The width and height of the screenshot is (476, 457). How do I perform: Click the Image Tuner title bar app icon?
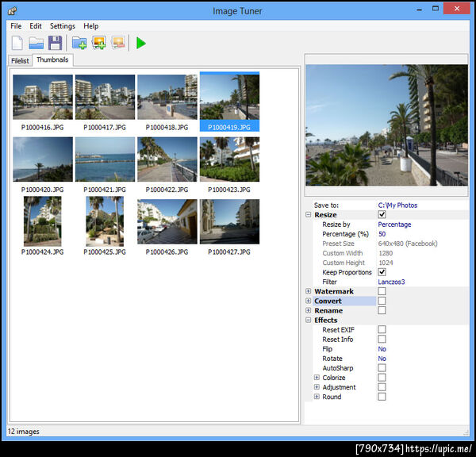[12, 11]
